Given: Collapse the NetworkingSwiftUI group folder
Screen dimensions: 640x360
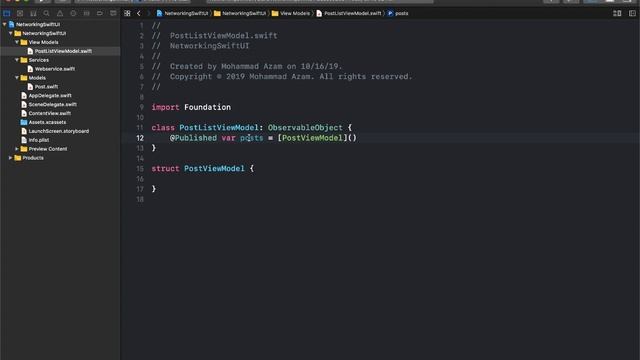Looking at the screenshot, I should click(x=11, y=33).
